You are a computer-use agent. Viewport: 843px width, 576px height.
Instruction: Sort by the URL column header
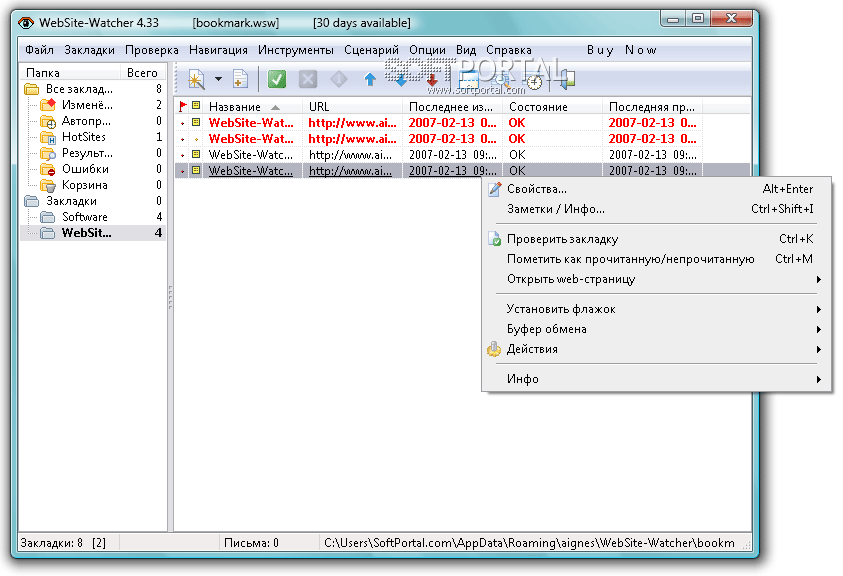point(352,106)
